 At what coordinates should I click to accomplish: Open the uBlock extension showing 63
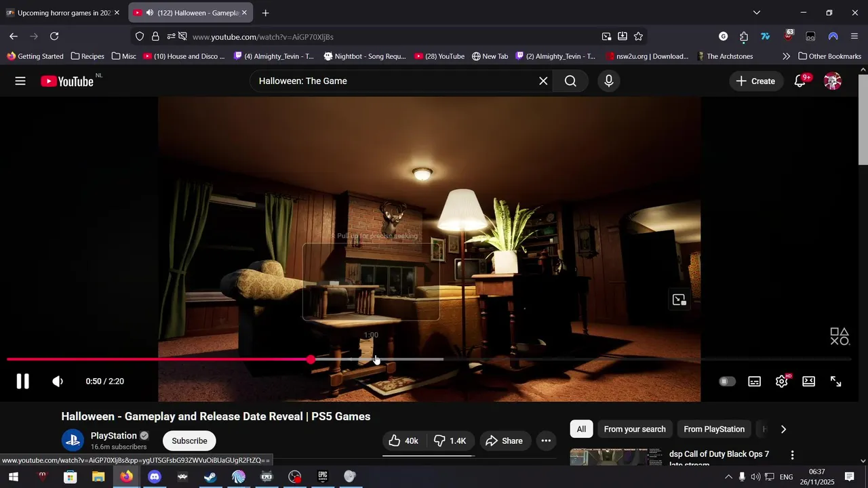(x=789, y=35)
